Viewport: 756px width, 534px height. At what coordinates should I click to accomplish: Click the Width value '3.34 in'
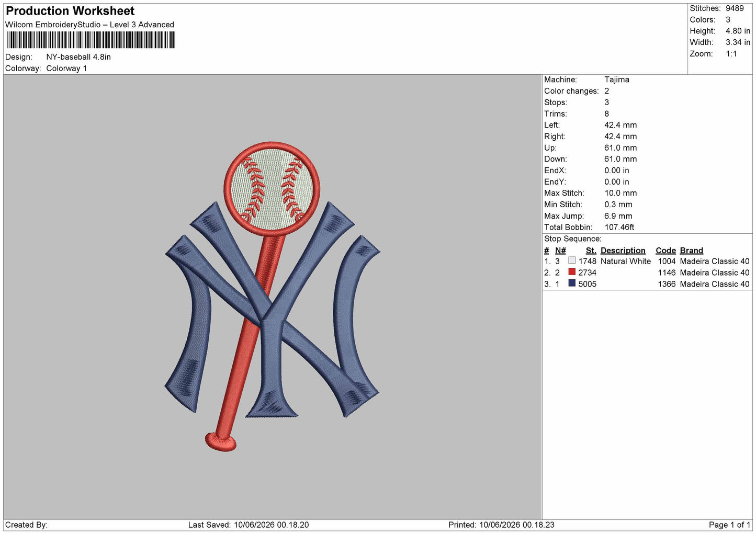click(738, 42)
